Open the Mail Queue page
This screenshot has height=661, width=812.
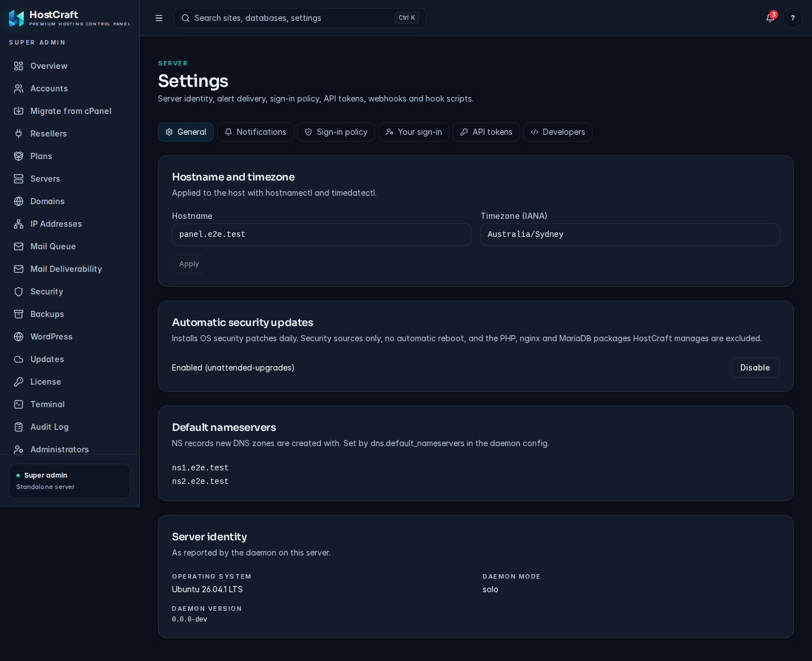coord(70,246)
